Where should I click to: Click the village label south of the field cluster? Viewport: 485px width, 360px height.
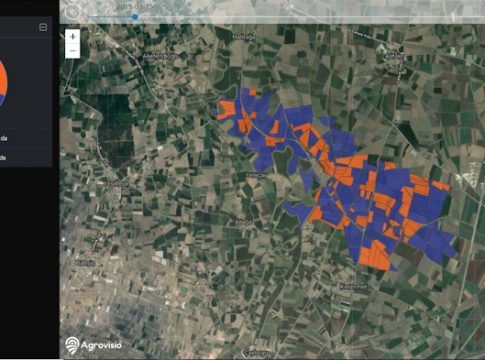pos(353,286)
